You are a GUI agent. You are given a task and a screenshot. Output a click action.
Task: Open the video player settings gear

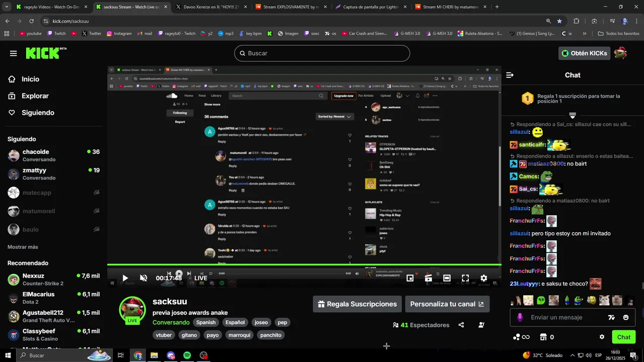[x=484, y=278]
